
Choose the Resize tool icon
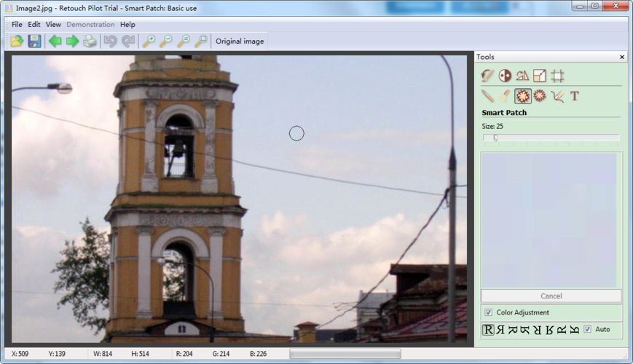(540, 75)
